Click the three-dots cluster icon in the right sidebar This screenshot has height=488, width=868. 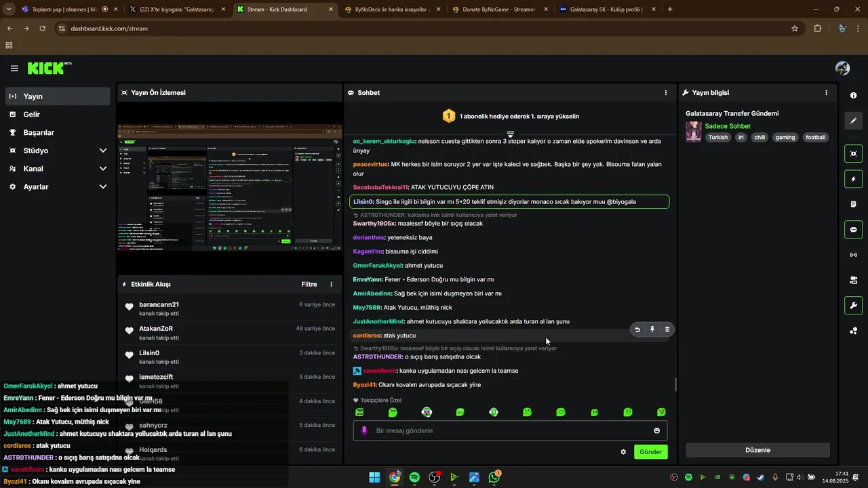coord(853,331)
